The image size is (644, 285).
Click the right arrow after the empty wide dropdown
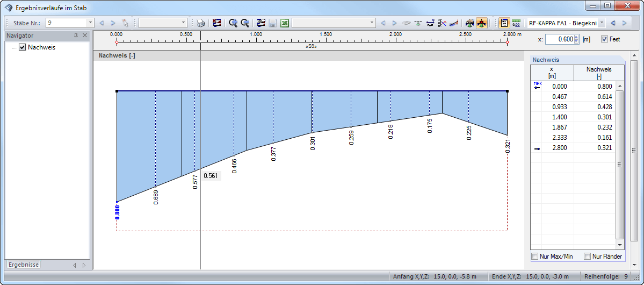pos(394,23)
